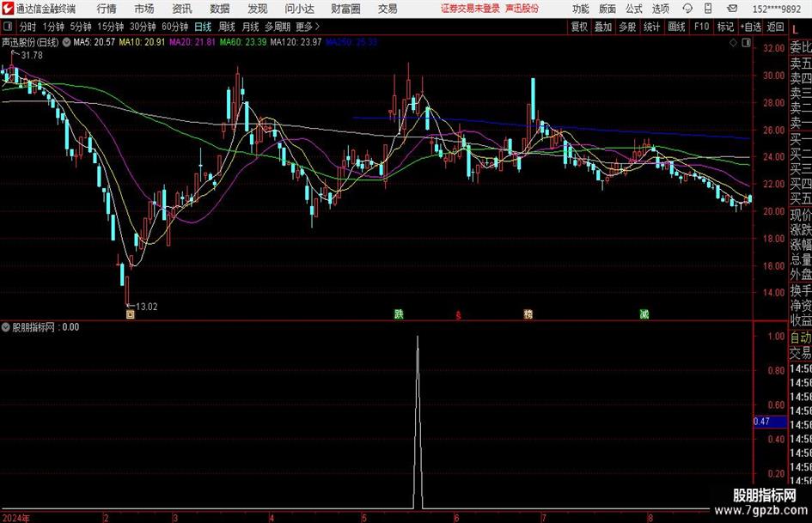Click the red $ marker icon
Viewport: 812px width, 523px height.
458,315
